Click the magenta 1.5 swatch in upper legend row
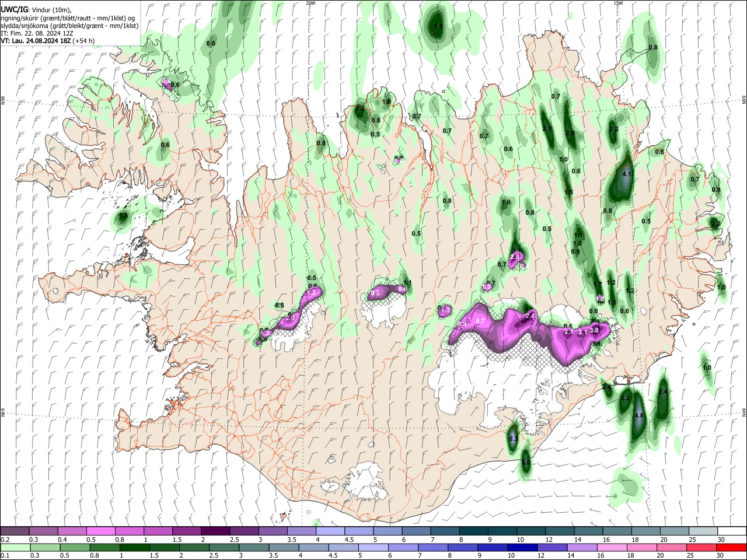 [186, 531]
